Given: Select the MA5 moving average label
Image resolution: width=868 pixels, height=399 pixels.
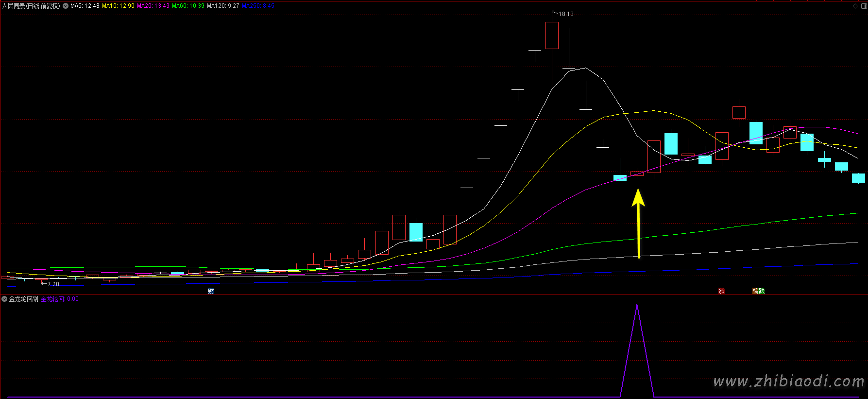Looking at the screenshot, I should 85,6.
